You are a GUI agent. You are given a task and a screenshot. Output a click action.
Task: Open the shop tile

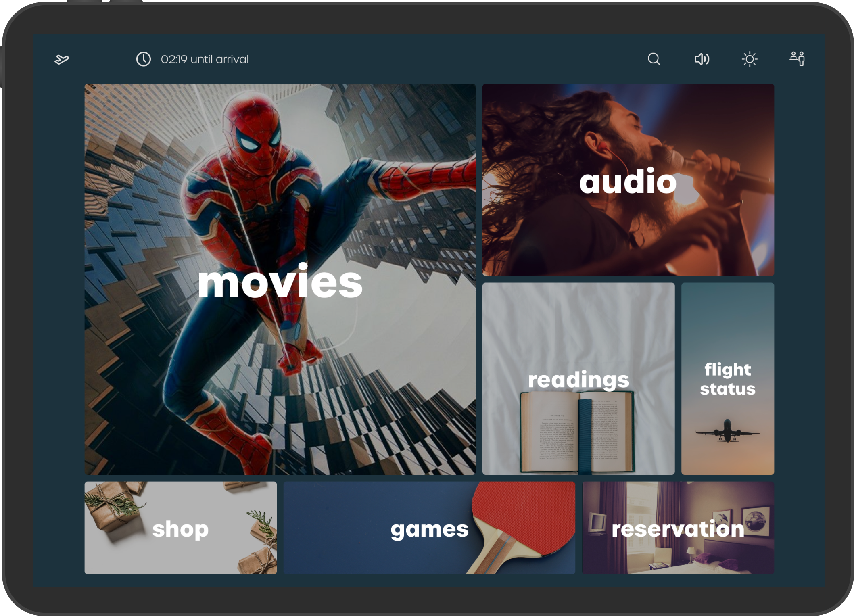pos(181,528)
